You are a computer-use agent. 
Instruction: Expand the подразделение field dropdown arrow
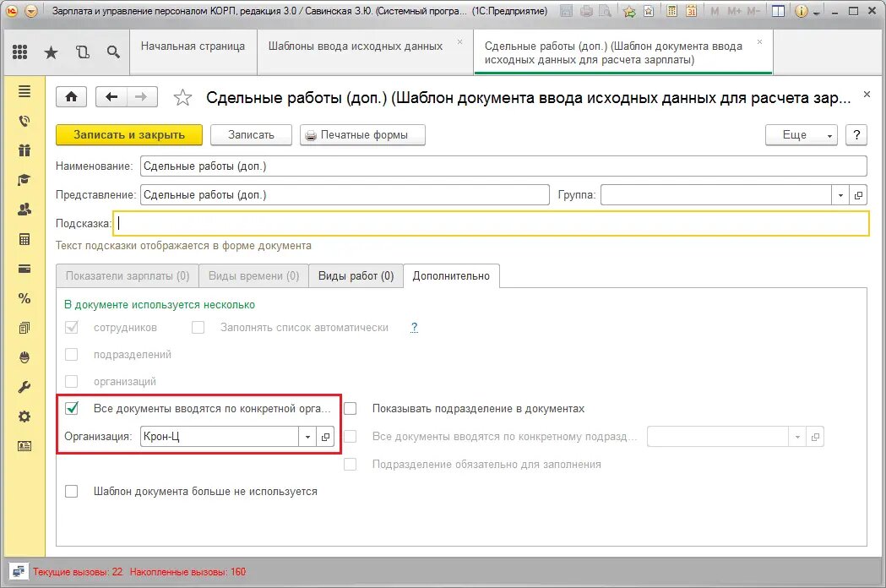point(797,437)
